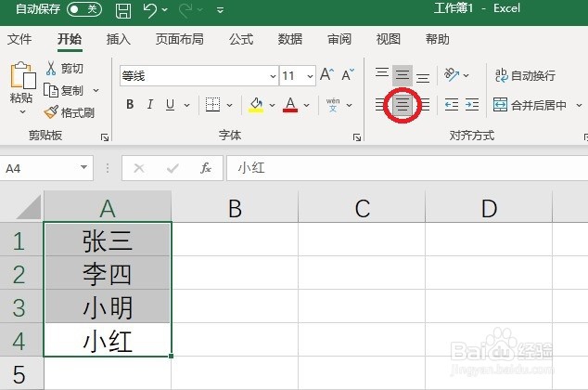This screenshot has height=390, width=588.
Task: Open the 复制 dropdown arrow
Action: 96,90
